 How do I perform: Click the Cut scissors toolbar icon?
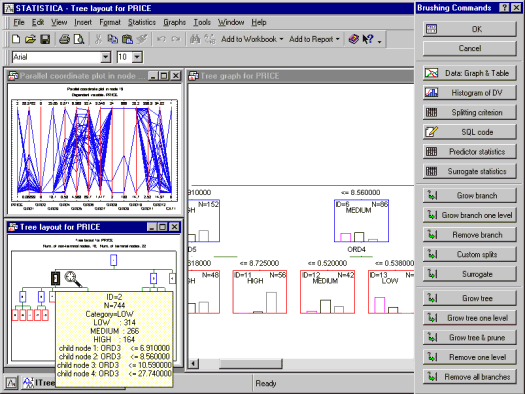[98, 39]
